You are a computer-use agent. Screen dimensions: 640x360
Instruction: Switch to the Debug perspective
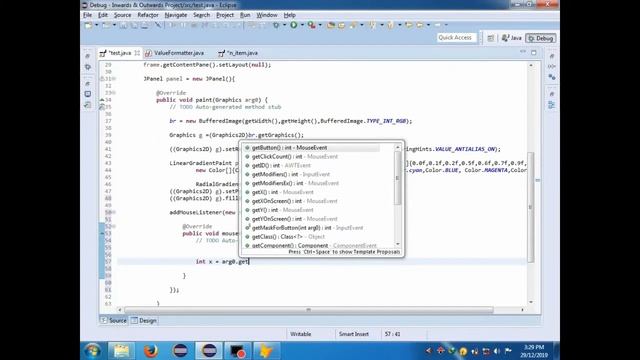coord(541,38)
